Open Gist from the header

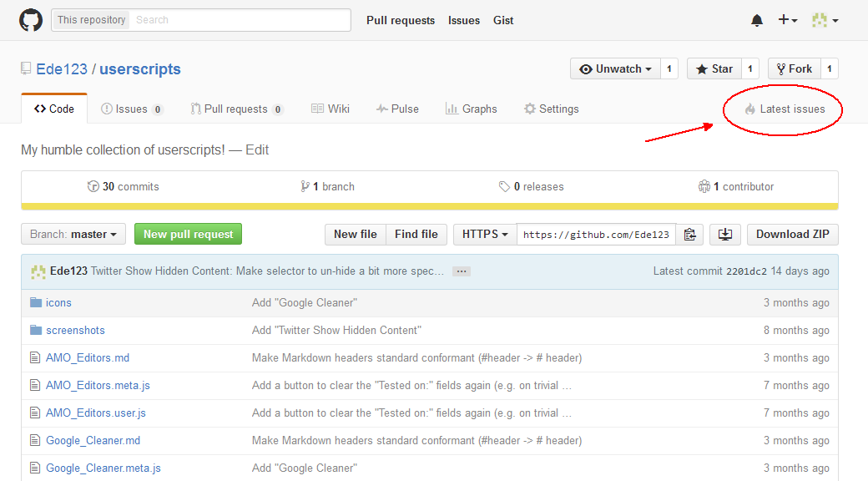click(x=503, y=21)
